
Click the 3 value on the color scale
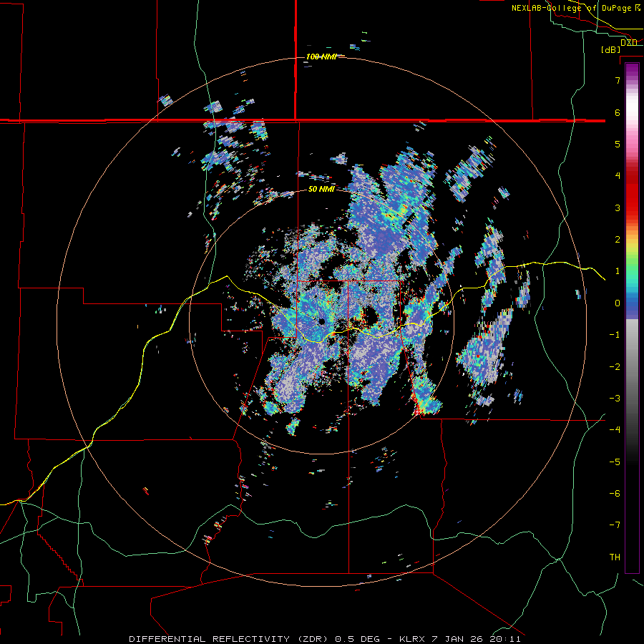coord(618,208)
